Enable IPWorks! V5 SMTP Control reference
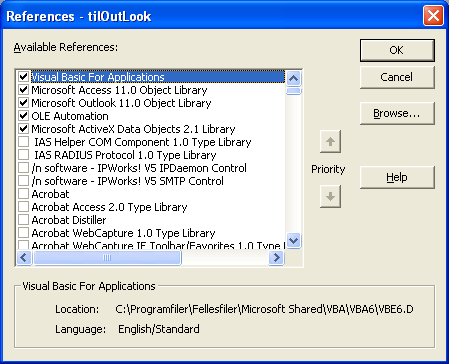This screenshot has height=364, width=449. pyautogui.click(x=23, y=181)
